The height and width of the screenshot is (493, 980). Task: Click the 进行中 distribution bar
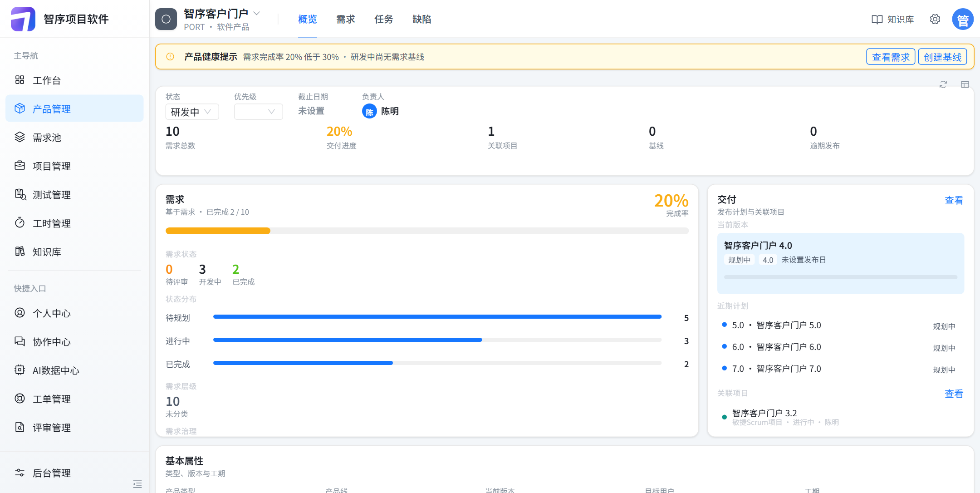(437, 340)
